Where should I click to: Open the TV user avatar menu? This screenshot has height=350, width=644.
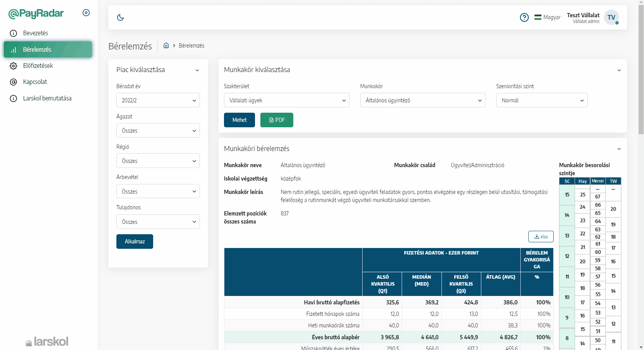tap(611, 17)
